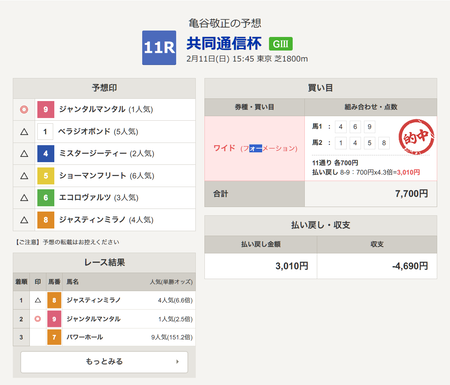The height and width of the screenshot is (385, 450).
Task: Click horse number 1 badge beside ベラジオボンド
Action: tap(46, 131)
